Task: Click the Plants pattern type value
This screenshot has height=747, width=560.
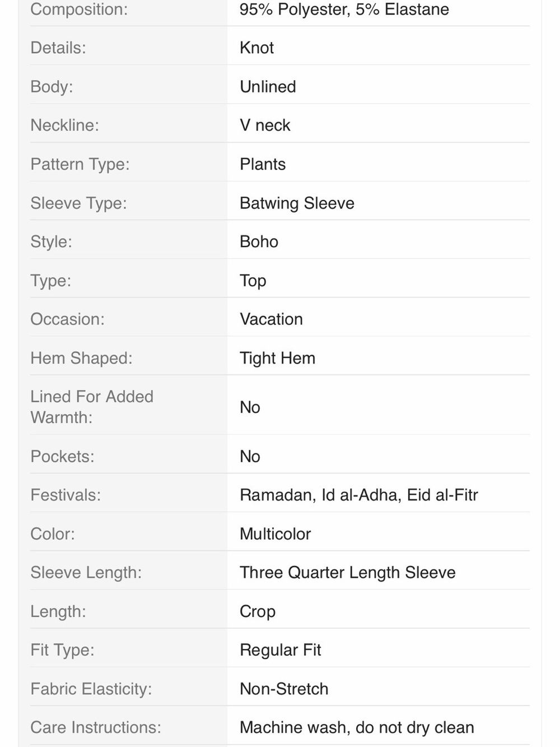Action: [x=263, y=164]
